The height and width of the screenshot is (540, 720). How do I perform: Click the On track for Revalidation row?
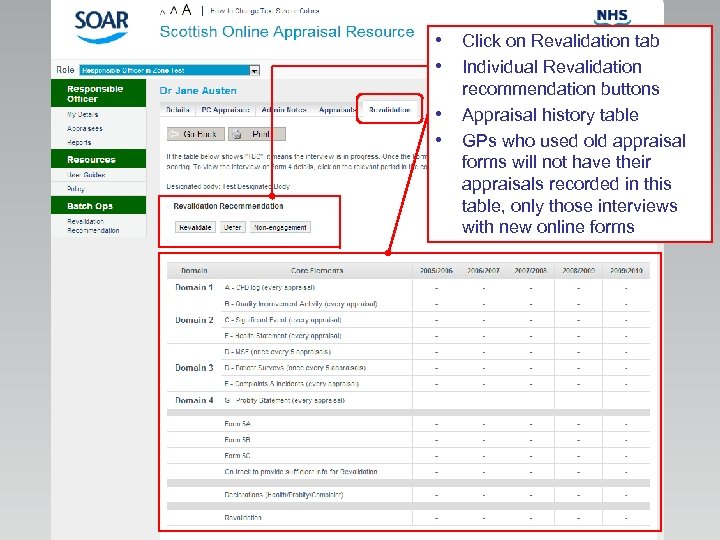408,472
